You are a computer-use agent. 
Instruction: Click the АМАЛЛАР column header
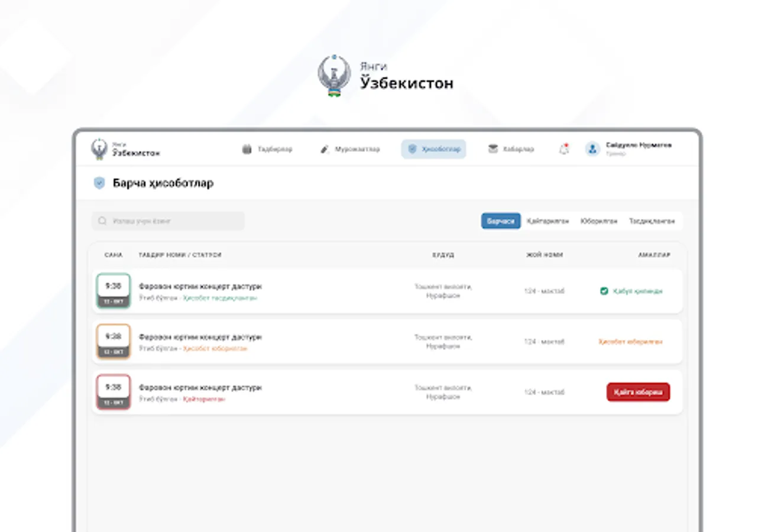tap(655, 255)
